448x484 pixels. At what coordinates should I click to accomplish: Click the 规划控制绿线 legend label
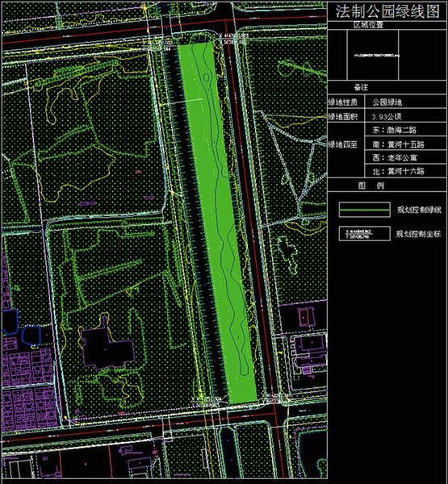pyautogui.click(x=419, y=211)
